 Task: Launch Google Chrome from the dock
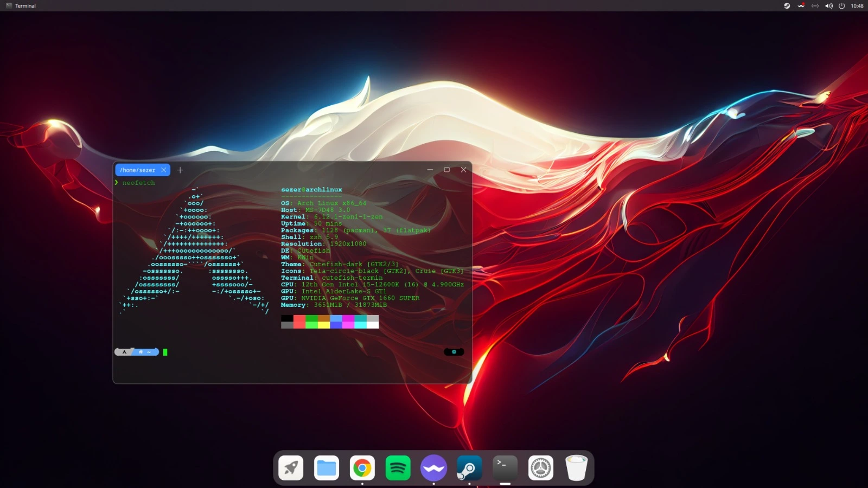click(x=362, y=467)
